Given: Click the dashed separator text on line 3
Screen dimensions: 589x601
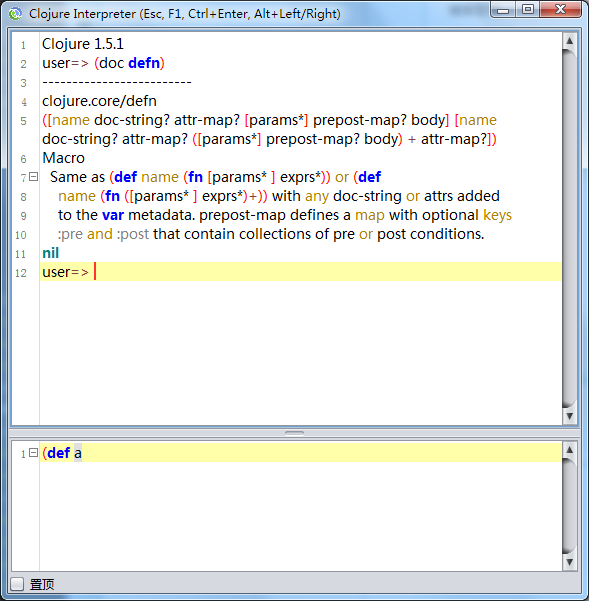Looking at the screenshot, I should tap(116, 82).
